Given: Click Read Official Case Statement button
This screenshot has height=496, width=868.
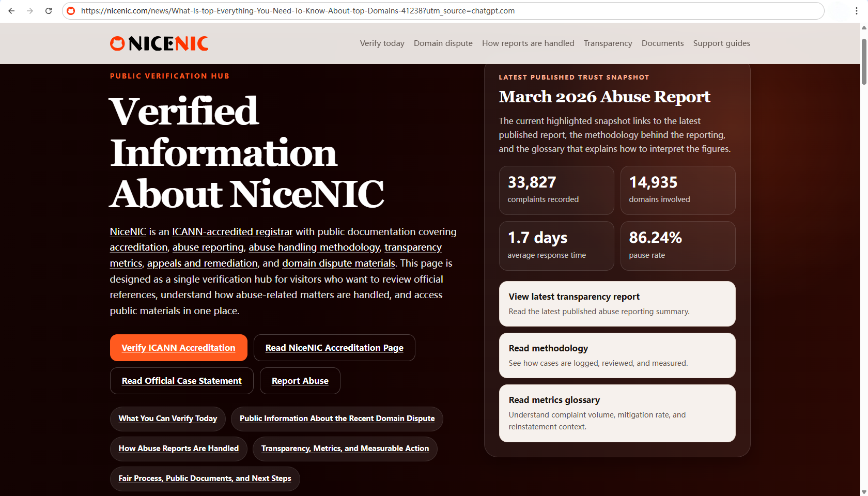Looking at the screenshot, I should pyautogui.click(x=182, y=381).
